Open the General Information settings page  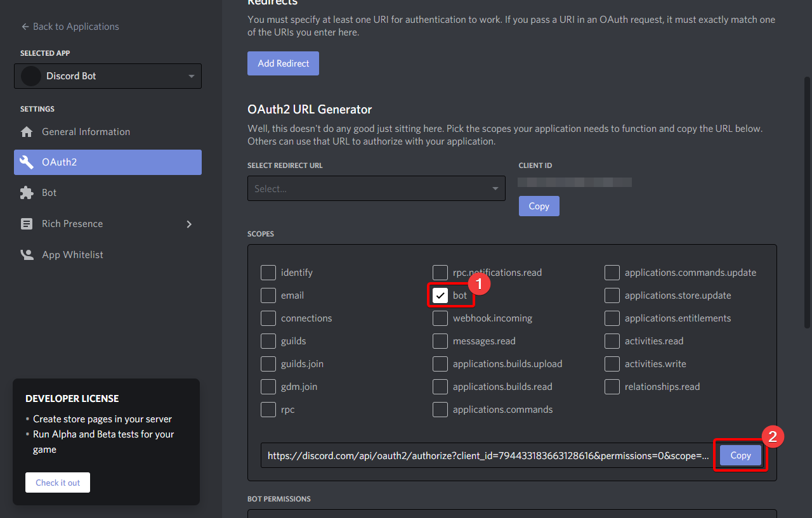click(108, 132)
